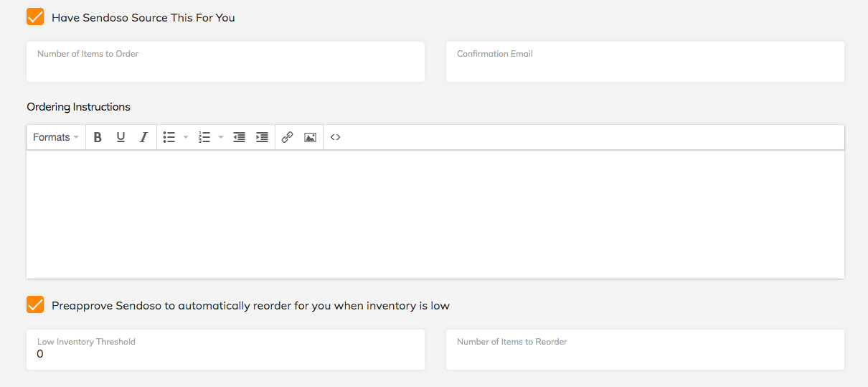Image resolution: width=868 pixels, height=387 pixels.
Task: Insert a numbered list
Action: [204, 137]
